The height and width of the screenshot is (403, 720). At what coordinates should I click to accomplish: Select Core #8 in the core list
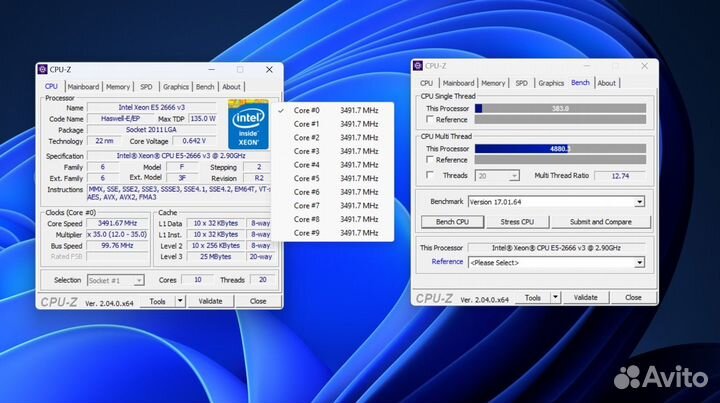pos(332,219)
